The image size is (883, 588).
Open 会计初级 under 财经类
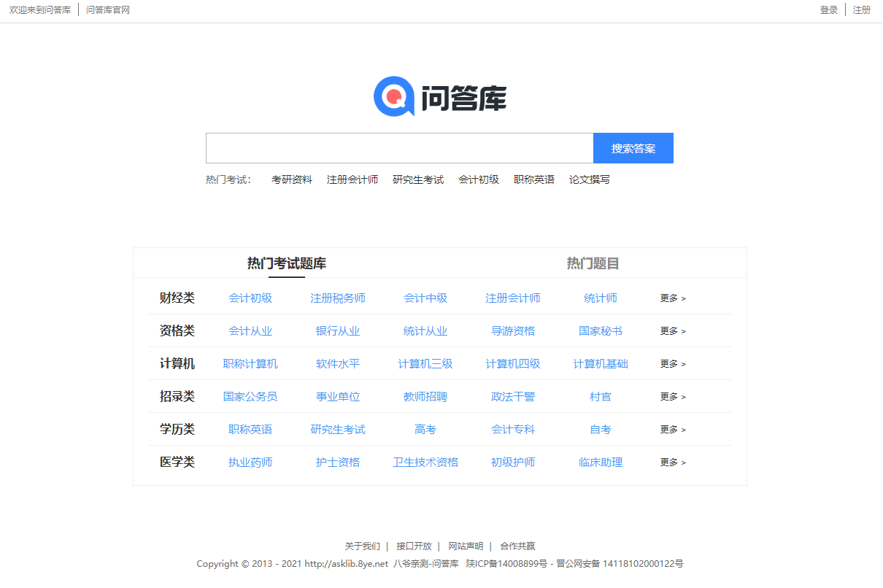tap(250, 298)
